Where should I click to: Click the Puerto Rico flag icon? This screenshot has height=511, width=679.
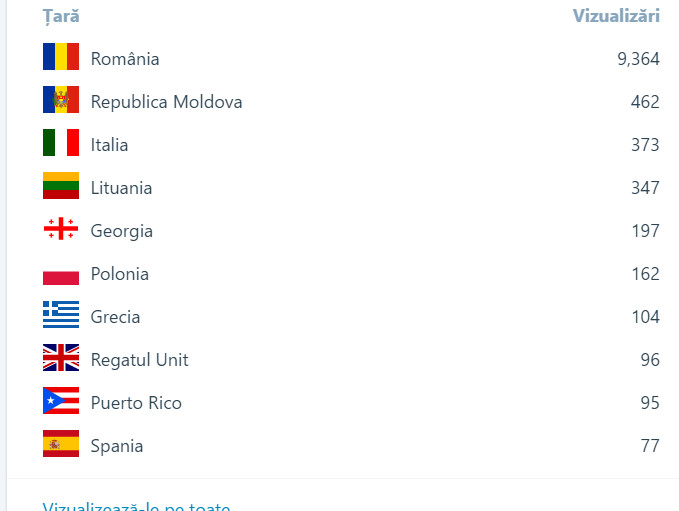(60, 402)
